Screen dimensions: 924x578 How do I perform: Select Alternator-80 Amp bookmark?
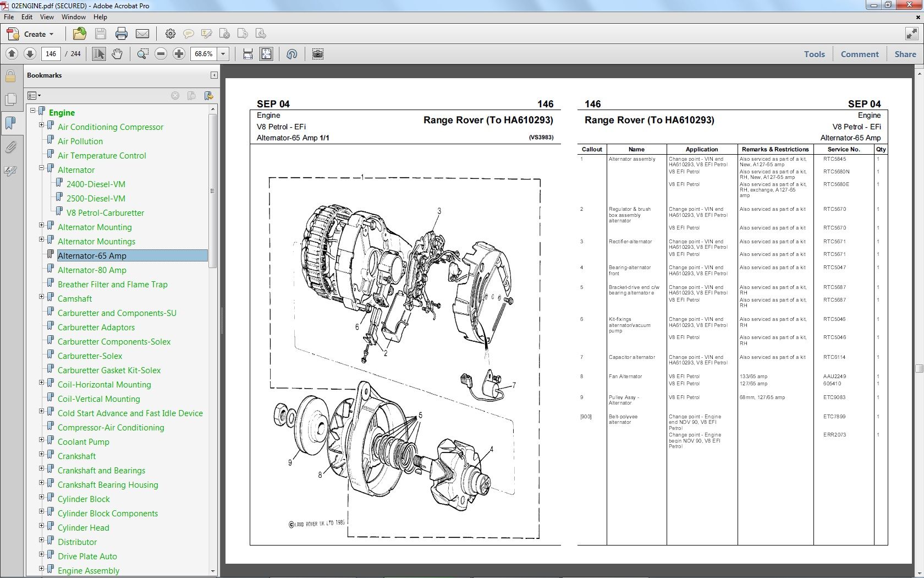92,270
